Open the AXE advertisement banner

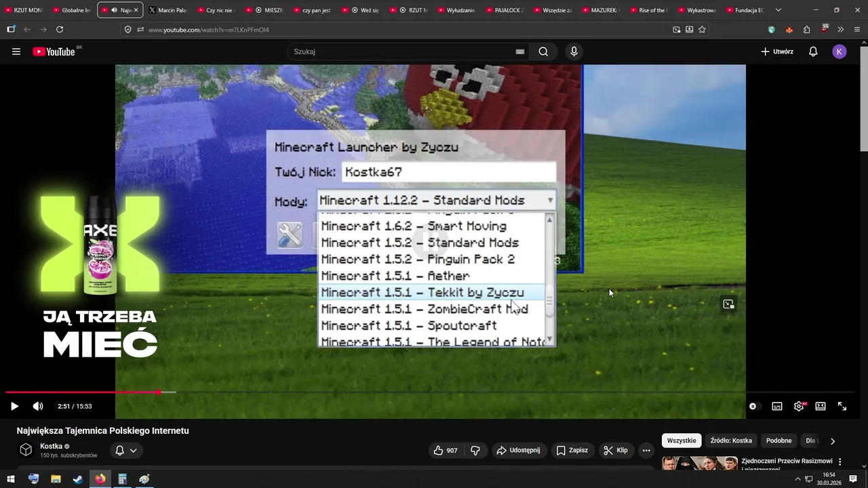100,277
